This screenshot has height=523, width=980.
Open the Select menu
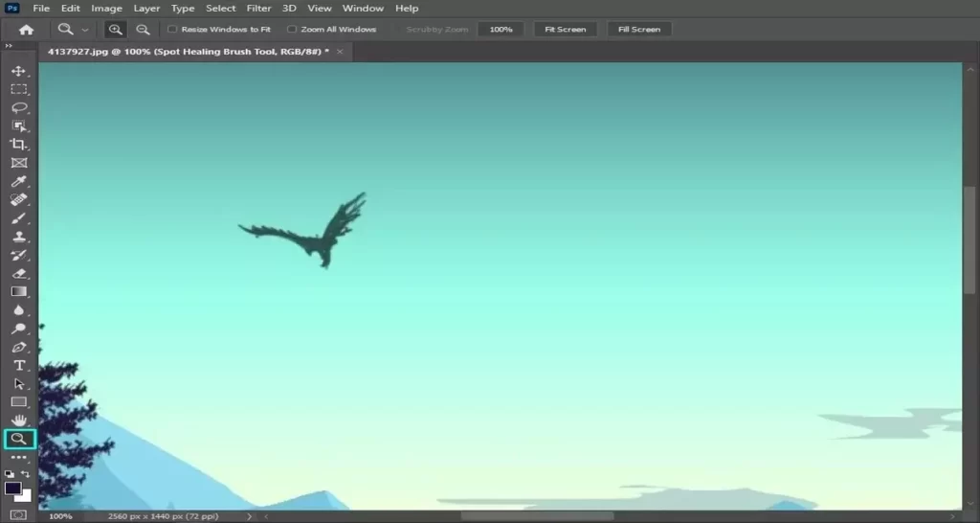coord(221,8)
